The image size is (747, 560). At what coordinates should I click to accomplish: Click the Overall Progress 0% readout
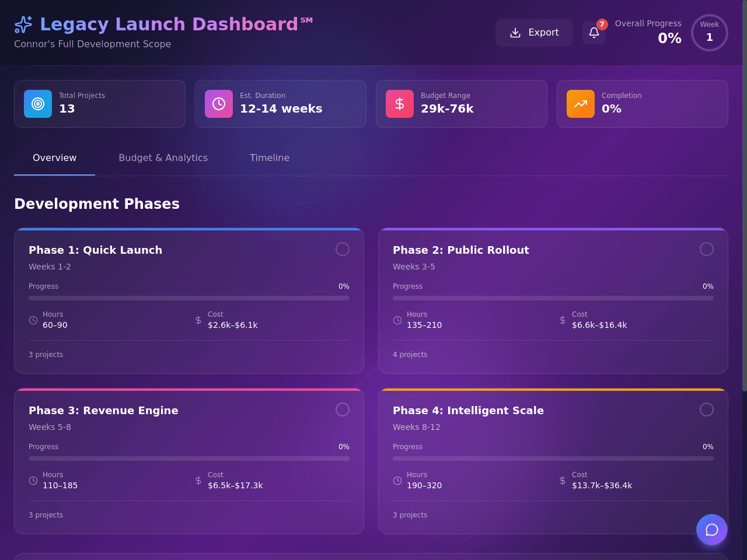pos(648,33)
